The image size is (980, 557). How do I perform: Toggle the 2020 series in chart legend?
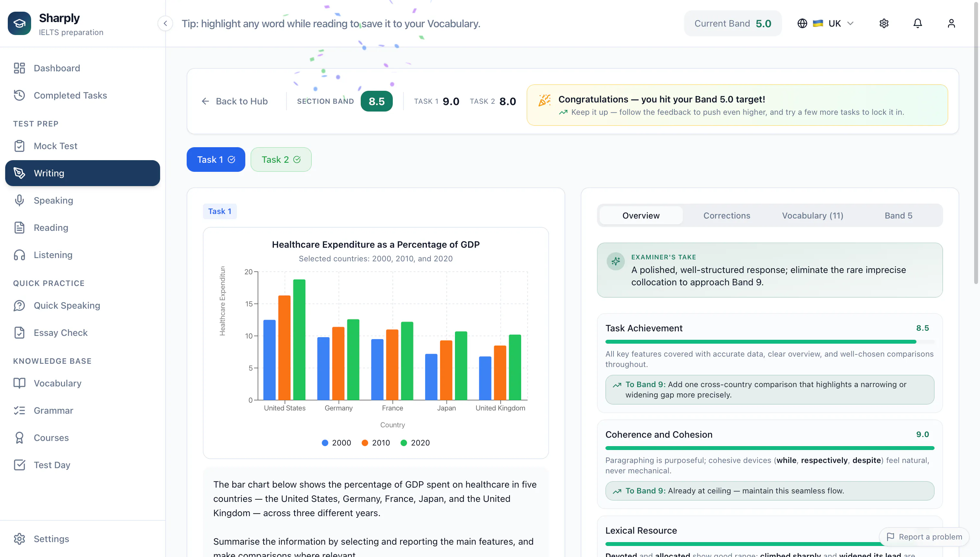pyautogui.click(x=415, y=443)
